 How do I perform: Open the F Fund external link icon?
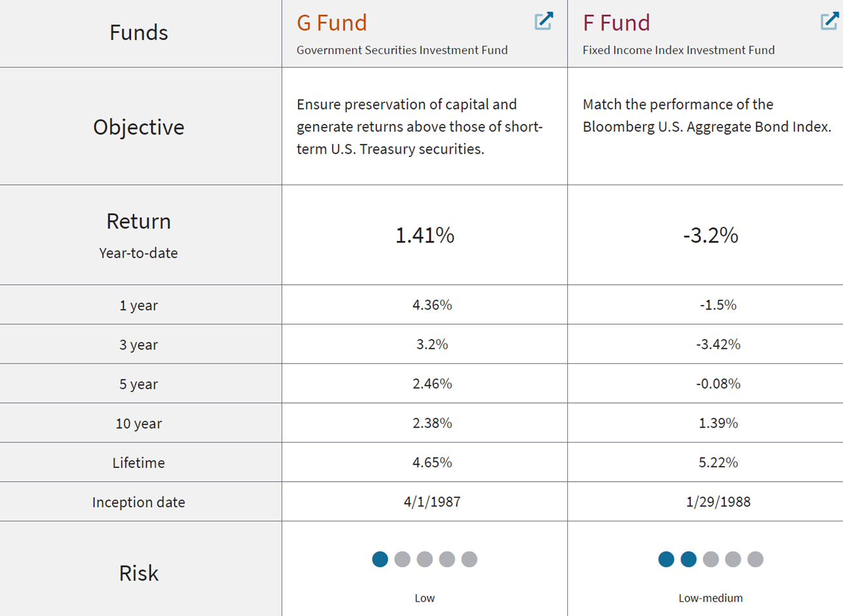[x=828, y=21]
